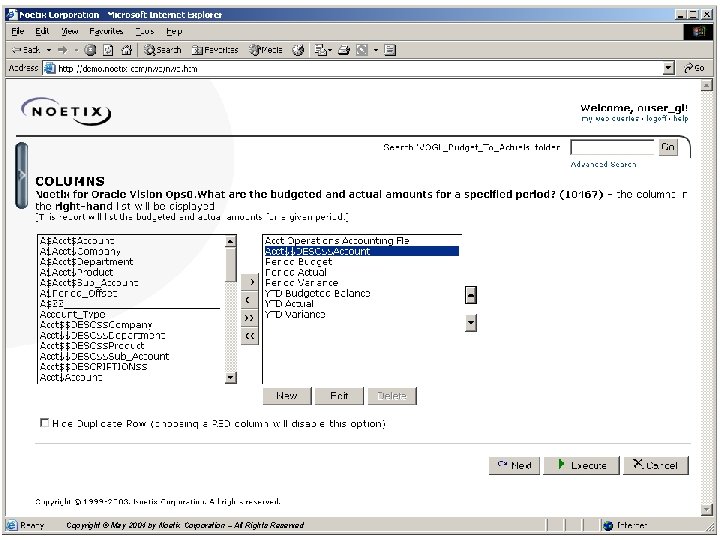Click the New button
This screenshot has height=540, width=720.
(x=287, y=396)
